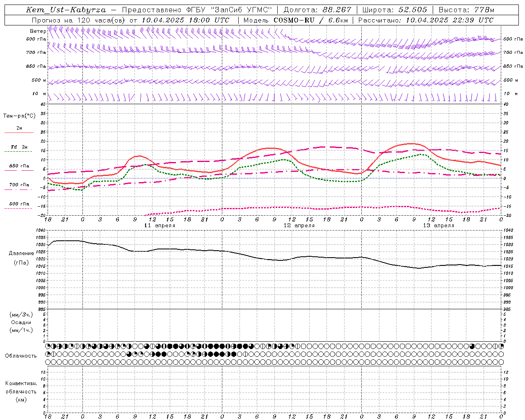Click the Осадки precipitation label
This screenshot has width=525, height=420.
coord(21,322)
